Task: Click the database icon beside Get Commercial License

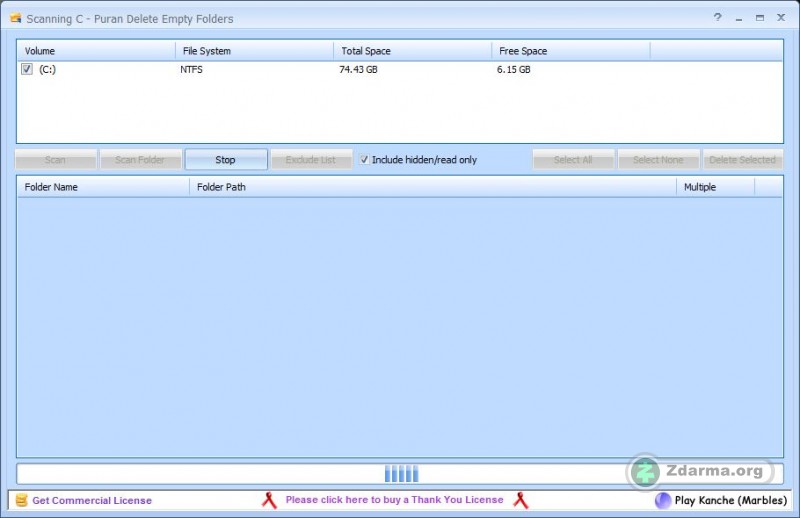Action: coord(21,500)
